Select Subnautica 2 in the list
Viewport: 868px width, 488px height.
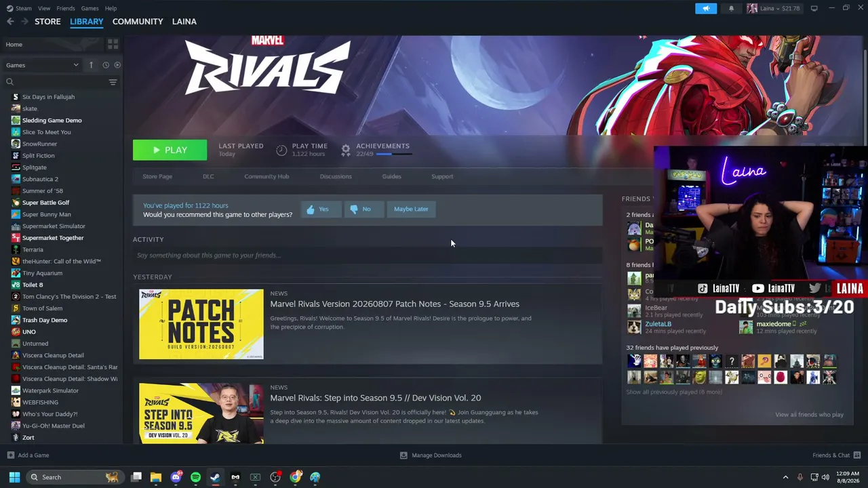(40, 179)
